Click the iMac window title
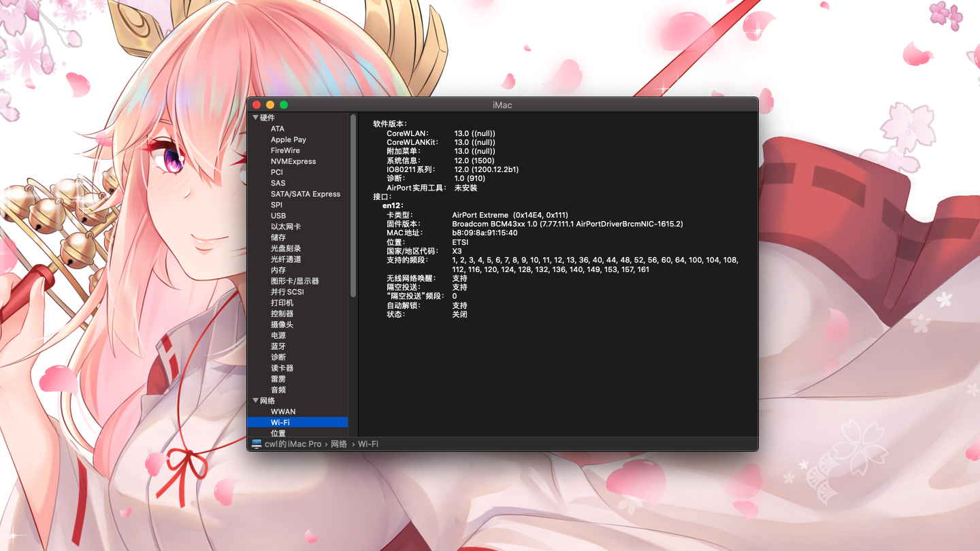This screenshot has width=980, height=551. point(502,105)
